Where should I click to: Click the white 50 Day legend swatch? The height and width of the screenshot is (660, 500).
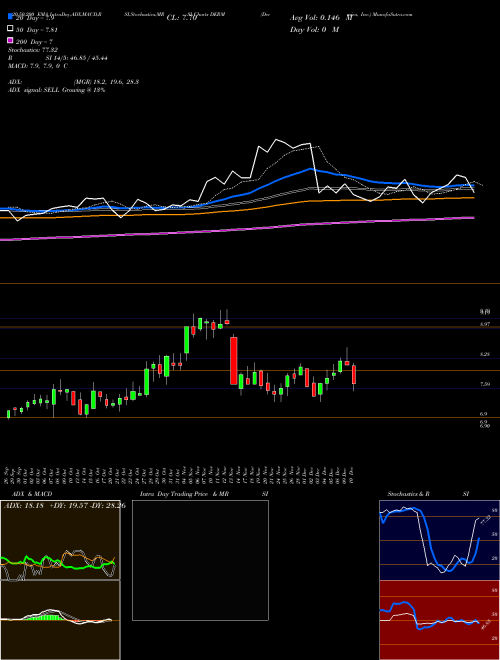10,29
